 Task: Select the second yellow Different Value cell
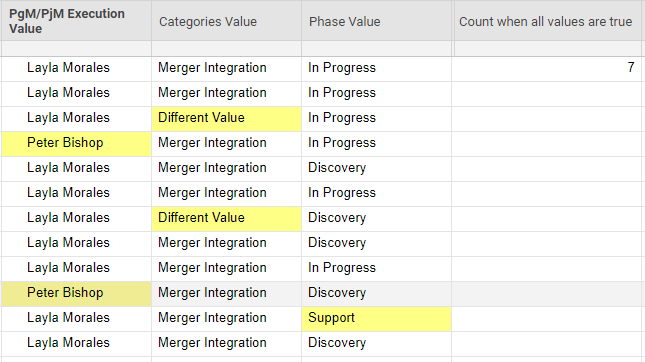pyautogui.click(x=226, y=218)
